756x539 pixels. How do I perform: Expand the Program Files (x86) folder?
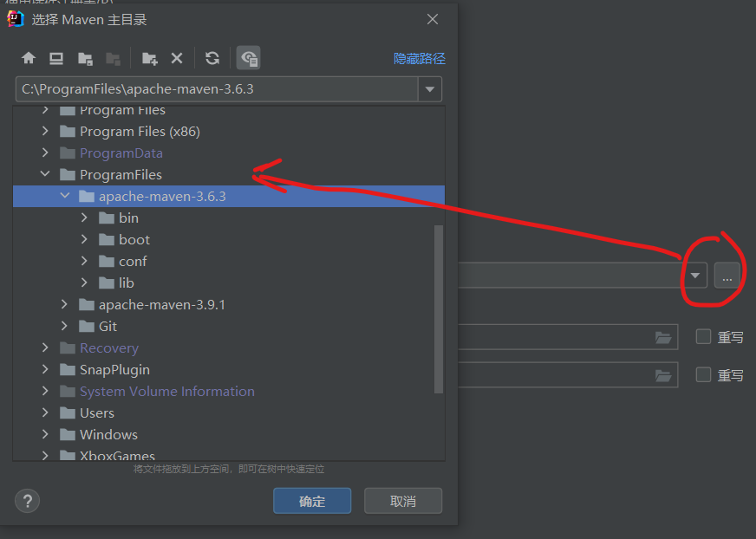(x=45, y=131)
